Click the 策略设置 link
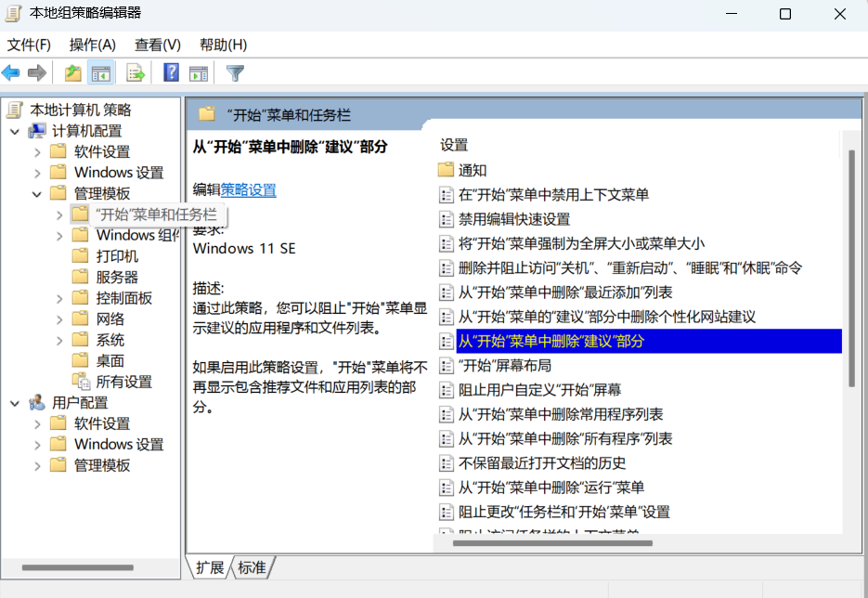Screen dimensions: 868x598 (248, 189)
